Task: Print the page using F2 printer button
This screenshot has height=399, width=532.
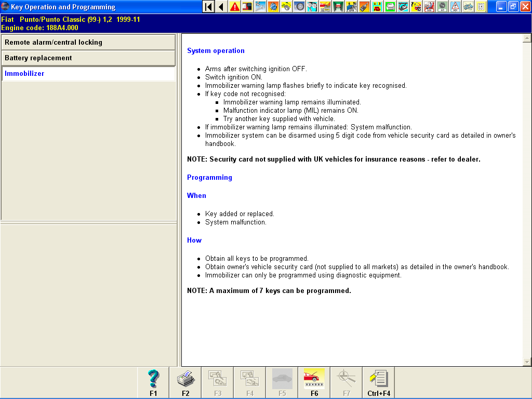Action: pos(185,382)
